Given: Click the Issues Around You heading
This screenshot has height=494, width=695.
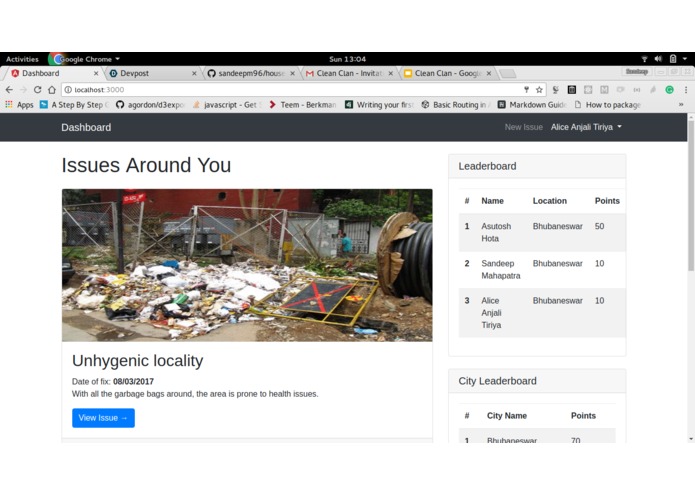Looking at the screenshot, I should pyautogui.click(x=146, y=165).
